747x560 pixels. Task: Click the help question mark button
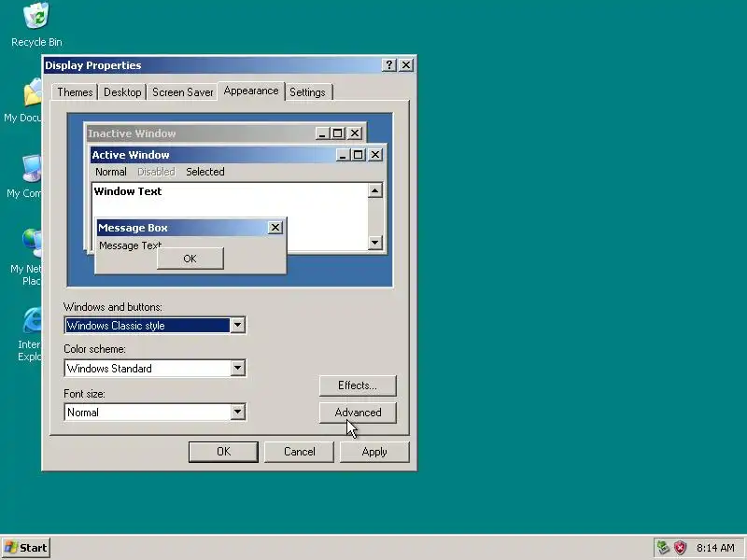click(388, 64)
